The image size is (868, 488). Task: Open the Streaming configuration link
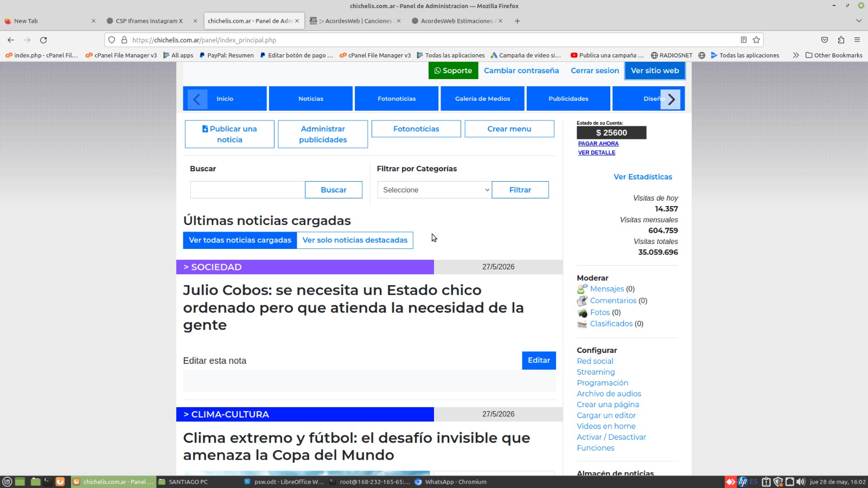pyautogui.click(x=596, y=372)
